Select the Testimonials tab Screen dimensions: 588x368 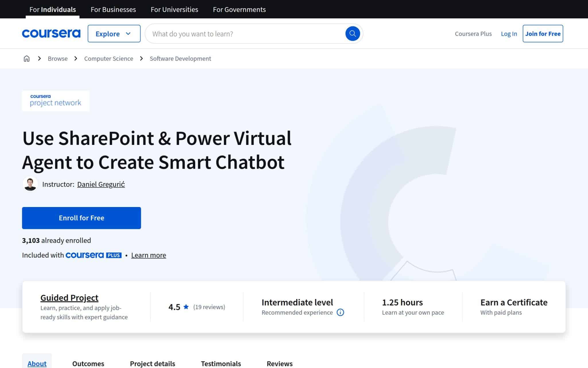(221, 363)
